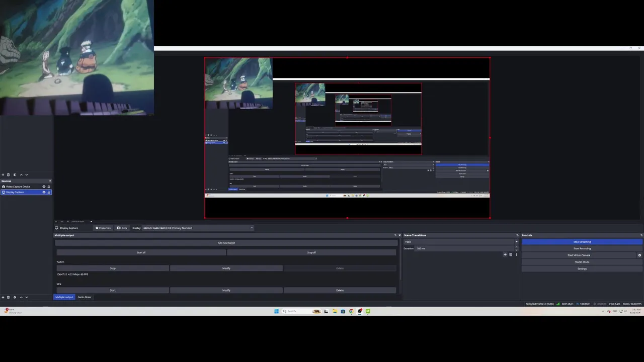
Task: Click the Video Capture Device camera icon
Action: (x=4, y=187)
